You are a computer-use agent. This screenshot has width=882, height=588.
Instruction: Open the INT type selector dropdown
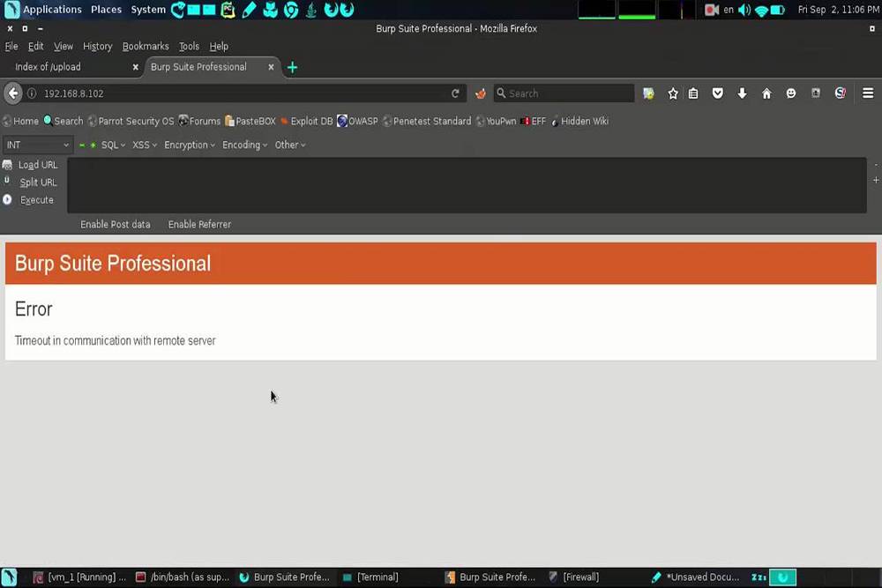(37, 145)
